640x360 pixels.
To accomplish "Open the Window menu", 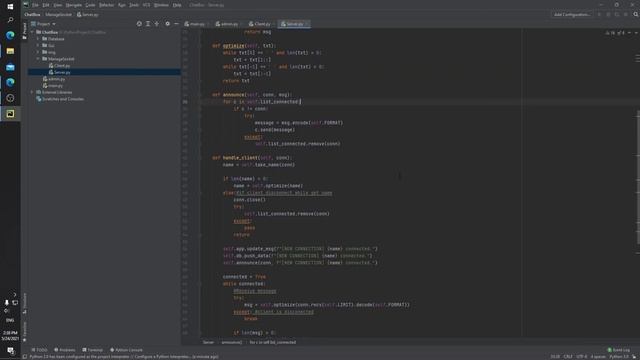I will [161, 5].
